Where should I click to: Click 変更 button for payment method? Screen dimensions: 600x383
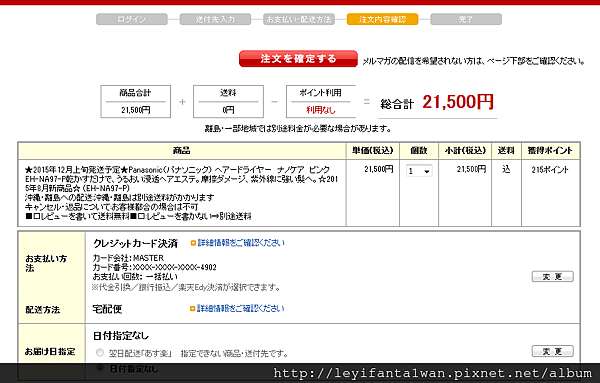pyautogui.click(x=553, y=276)
